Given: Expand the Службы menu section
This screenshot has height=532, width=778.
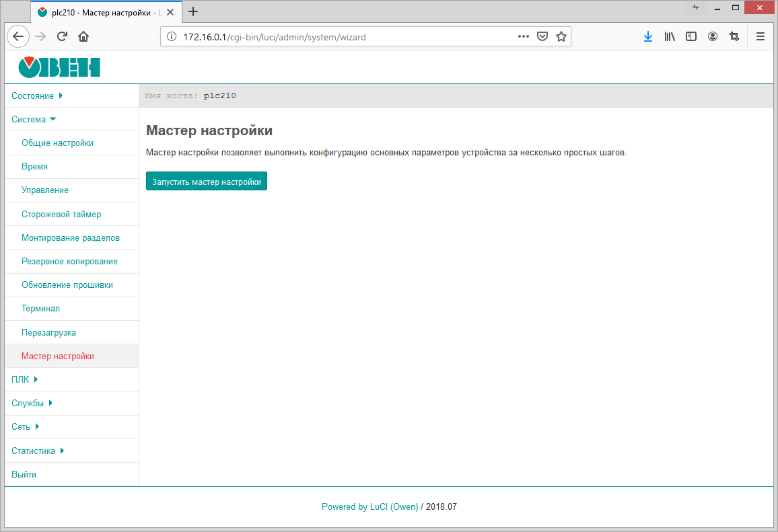Looking at the screenshot, I should [32, 404].
